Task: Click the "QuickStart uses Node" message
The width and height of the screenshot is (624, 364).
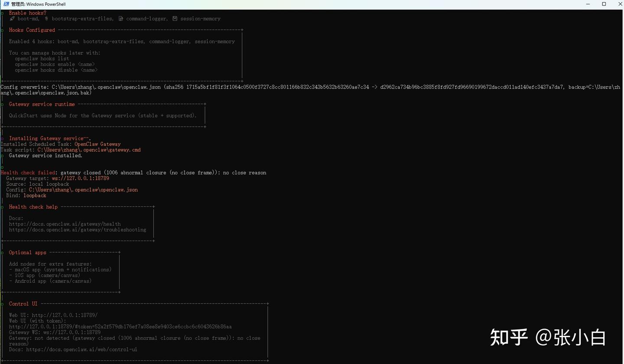Action: 103,116
